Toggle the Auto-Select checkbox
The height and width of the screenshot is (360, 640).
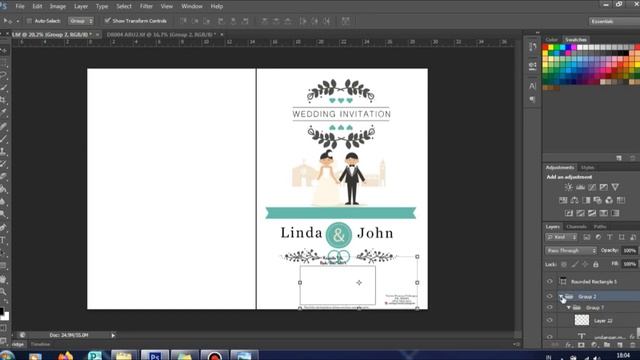[29, 21]
